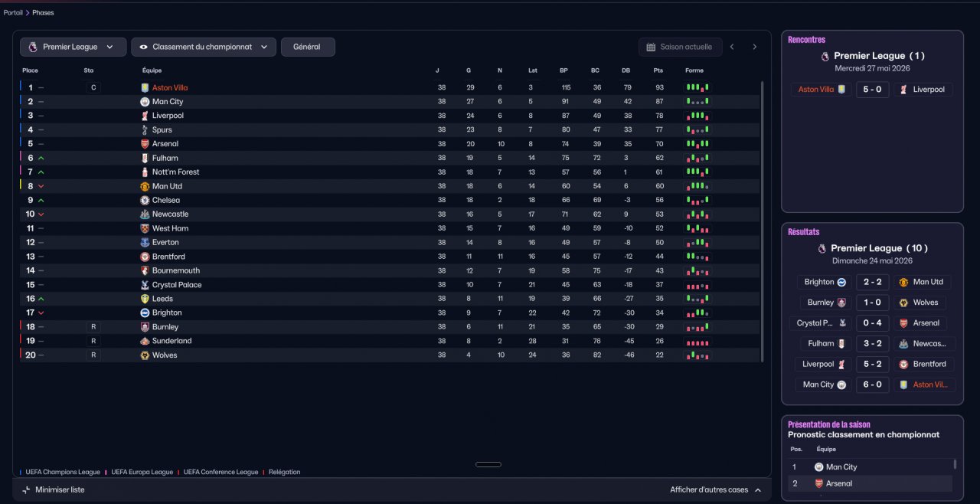Click the Wolves team name in the table
Image resolution: width=980 pixels, height=504 pixels.
tap(165, 355)
